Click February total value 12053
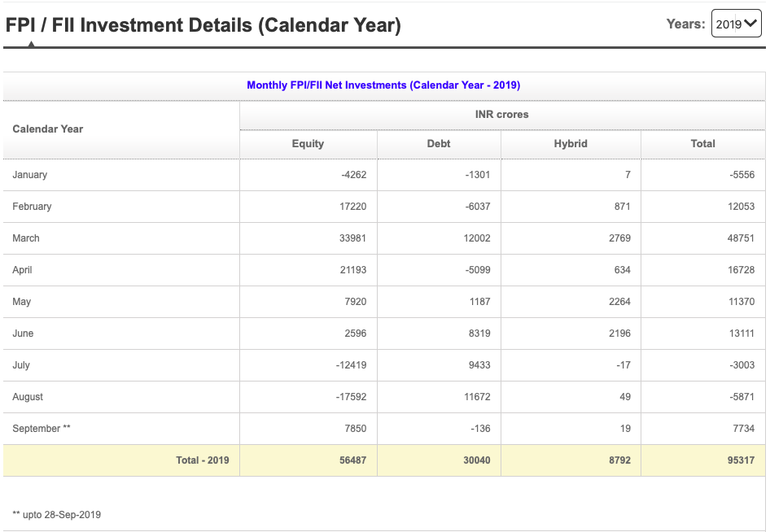The image size is (770, 532). (x=741, y=206)
